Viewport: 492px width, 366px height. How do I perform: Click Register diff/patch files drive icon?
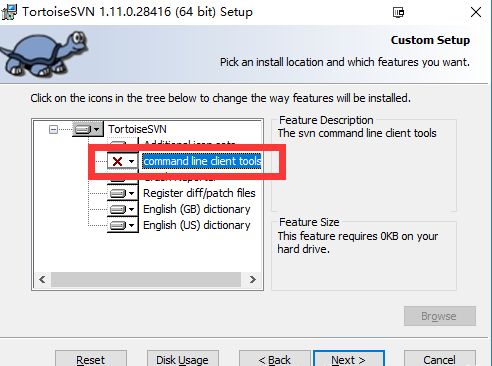(118, 193)
